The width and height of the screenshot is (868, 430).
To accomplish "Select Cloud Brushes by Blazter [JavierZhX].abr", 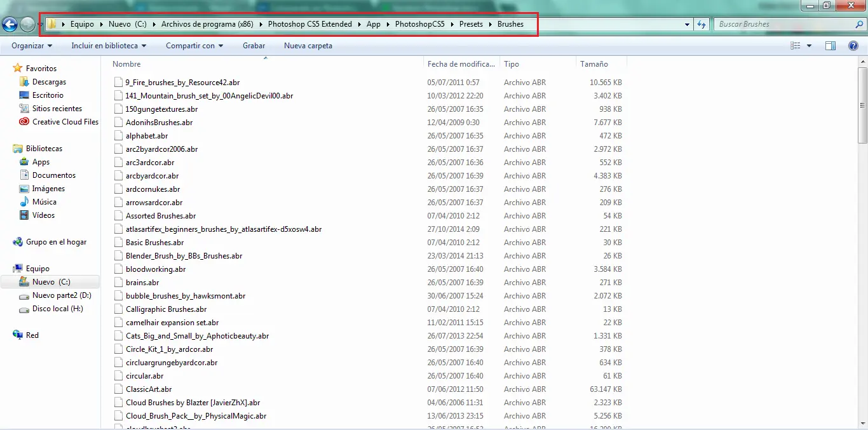I will click(193, 403).
